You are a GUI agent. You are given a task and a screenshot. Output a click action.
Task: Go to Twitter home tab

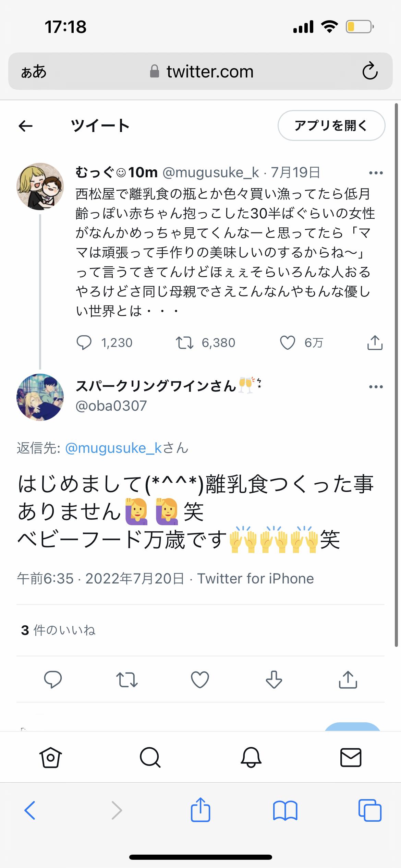click(51, 757)
